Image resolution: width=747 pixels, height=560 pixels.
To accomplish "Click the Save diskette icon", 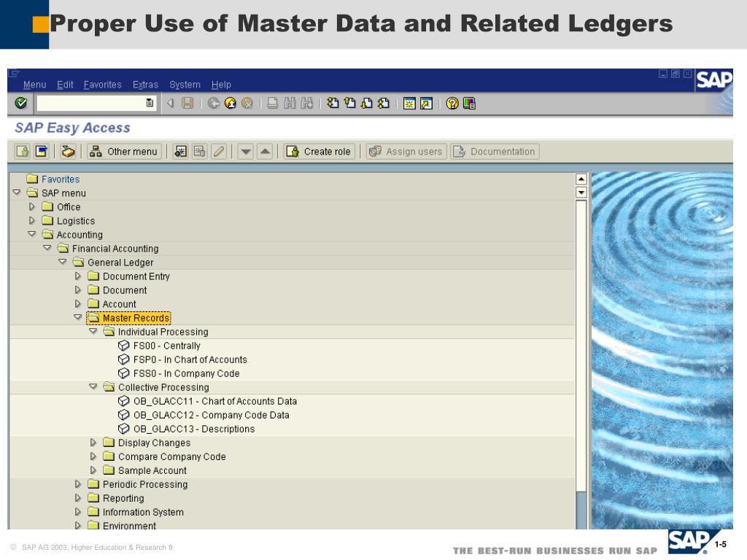I will click(187, 103).
